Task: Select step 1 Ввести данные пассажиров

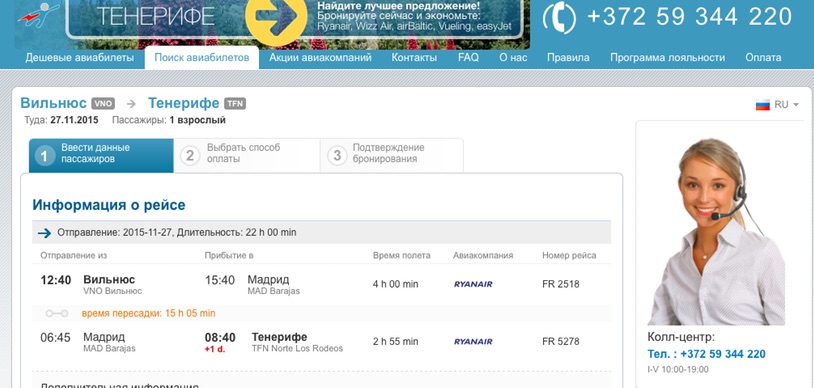Action: 101,155
